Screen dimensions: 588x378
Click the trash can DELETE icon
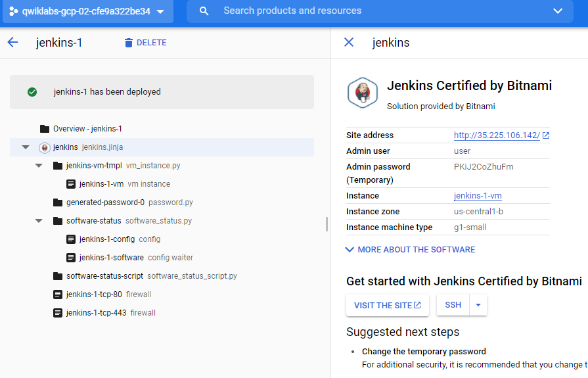pos(128,43)
